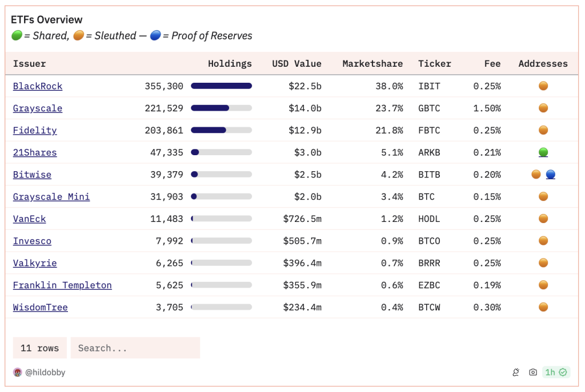Click the USD Value column header

[x=296, y=64]
